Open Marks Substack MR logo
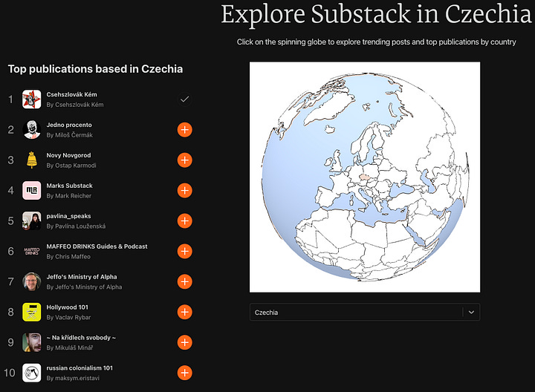Screen dimensions: 535x392 tap(32, 191)
